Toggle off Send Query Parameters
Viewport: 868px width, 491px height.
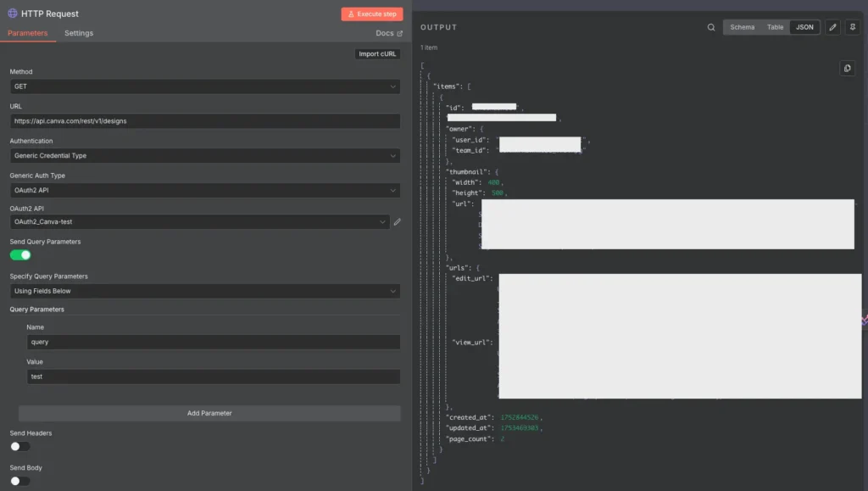click(x=20, y=254)
